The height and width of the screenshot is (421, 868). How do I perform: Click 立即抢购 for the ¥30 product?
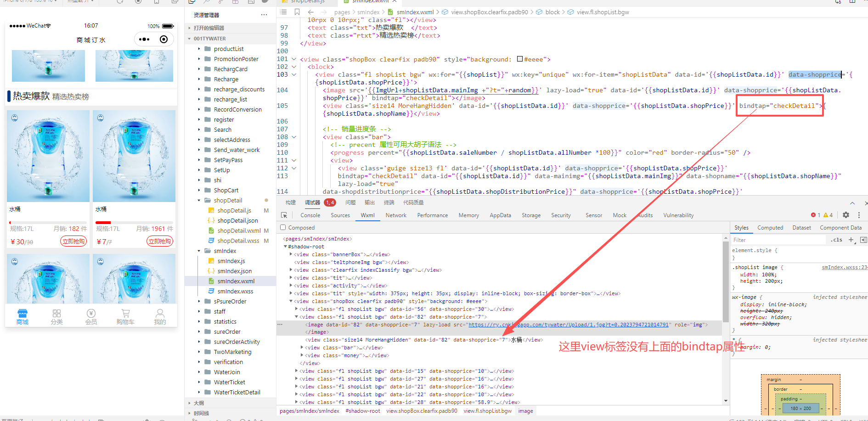[x=73, y=241]
